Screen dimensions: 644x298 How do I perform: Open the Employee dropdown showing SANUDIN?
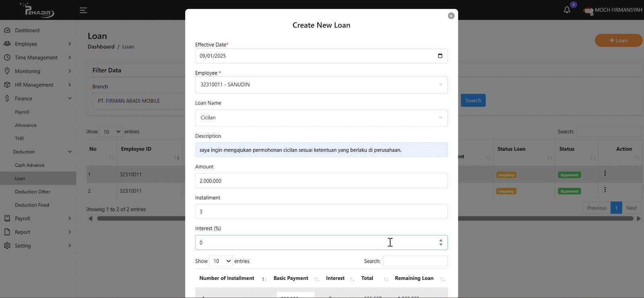pos(321,85)
